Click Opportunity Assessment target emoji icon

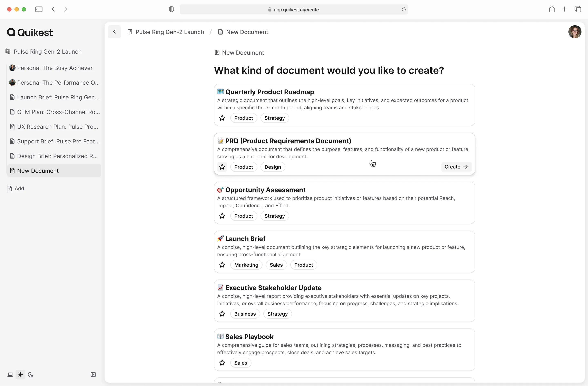pyautogui.click(x=220, y=190)
